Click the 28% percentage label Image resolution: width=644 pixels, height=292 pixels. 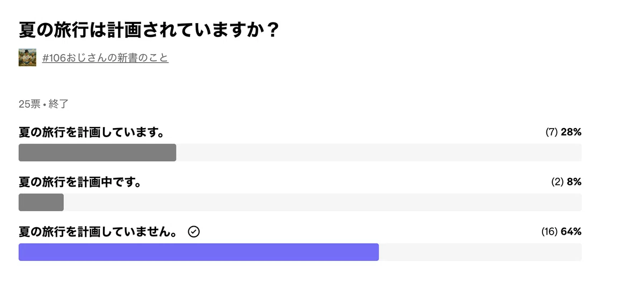pos(572,132)
